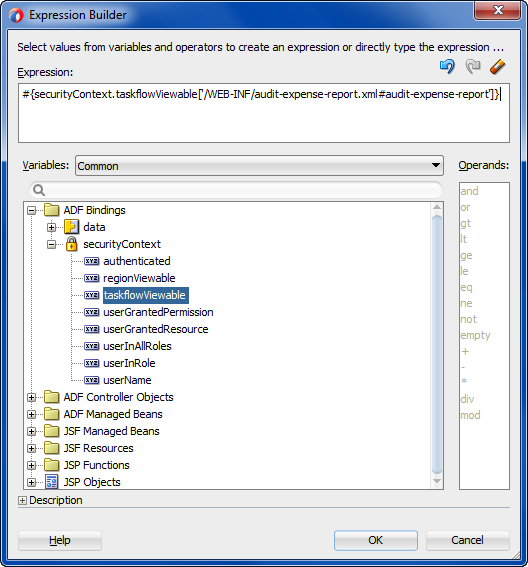Screen dimensions: 528x567
Task: Expand JSF Managed Beans
Action: pos(31,431)
